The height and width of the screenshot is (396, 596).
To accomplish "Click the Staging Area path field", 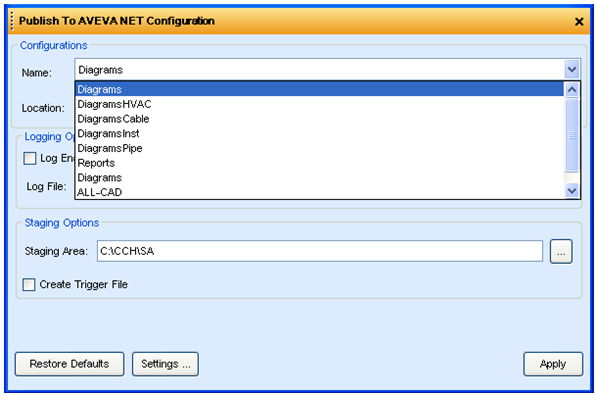I will (x=320, y=251).
